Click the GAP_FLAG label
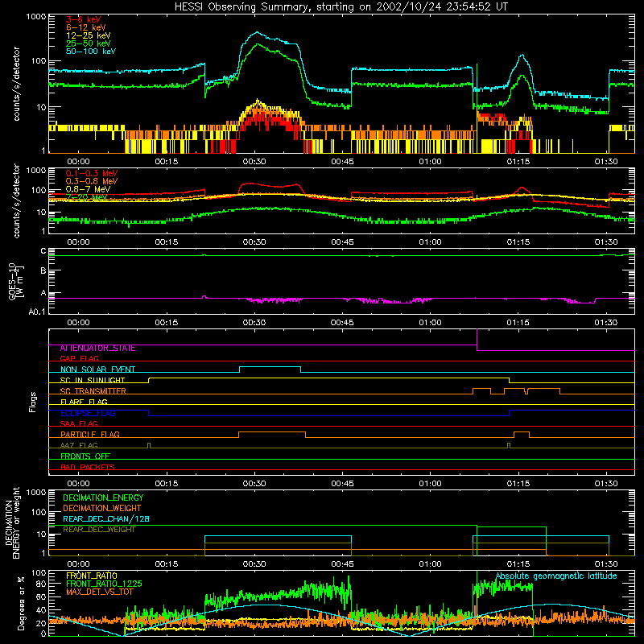644x644 pixels. pos(79,358)
